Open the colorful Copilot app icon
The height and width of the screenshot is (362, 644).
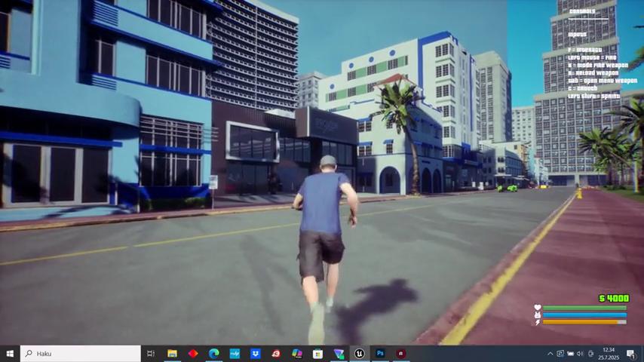tap(297, 354)
